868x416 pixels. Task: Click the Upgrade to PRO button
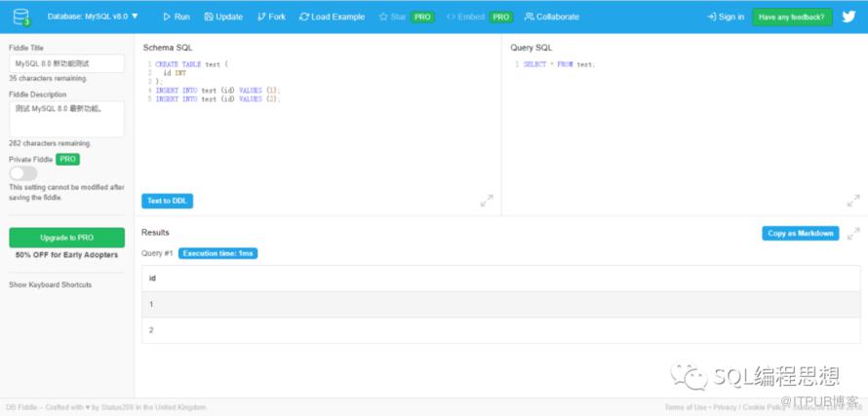(66, 238)
